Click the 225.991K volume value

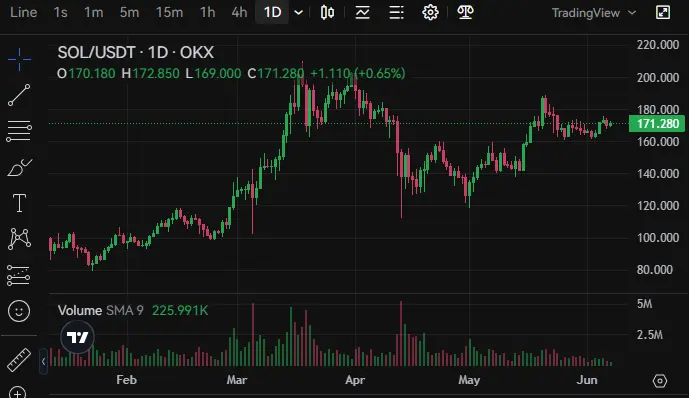180,311
